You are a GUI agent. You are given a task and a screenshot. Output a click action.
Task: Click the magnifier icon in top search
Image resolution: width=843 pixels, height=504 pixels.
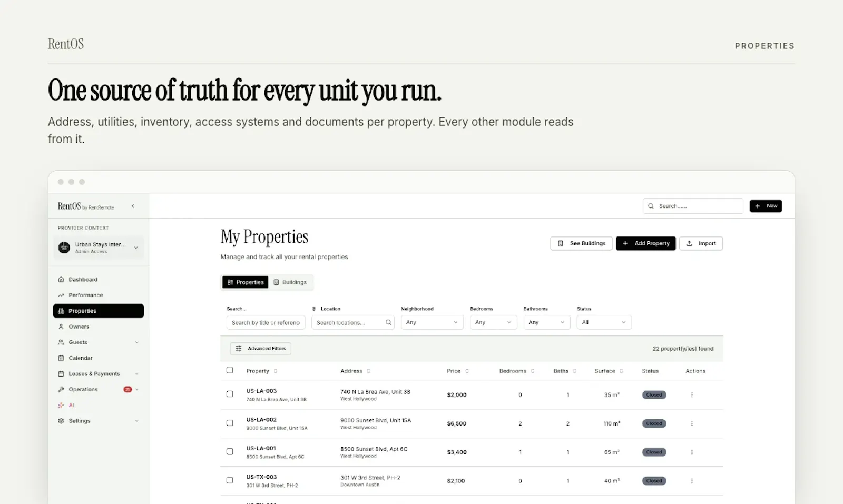coord(651,206)
